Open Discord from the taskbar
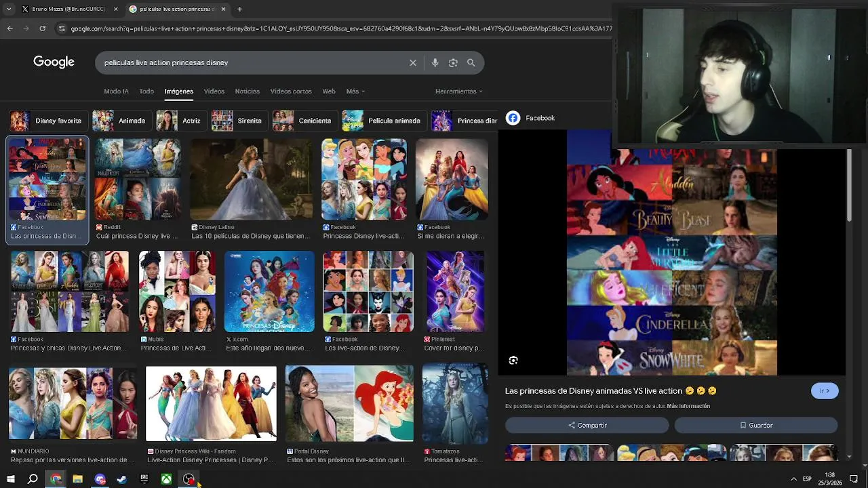The height and width of the screenshot is (488, 868). (100, 479)
